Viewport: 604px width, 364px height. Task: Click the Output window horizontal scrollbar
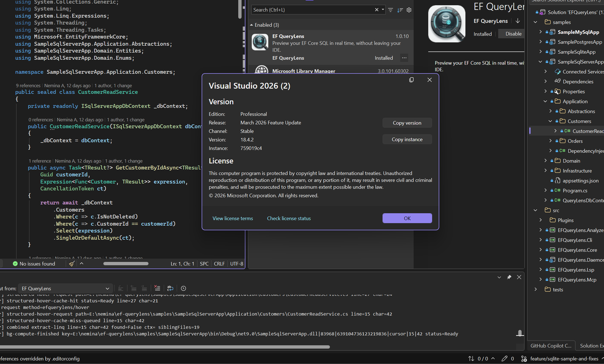pyautogui.click(x=165, y=347)
